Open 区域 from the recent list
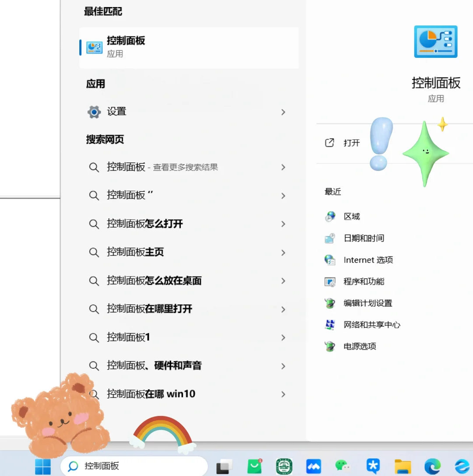Screen dimensions: 473x476 [x=351, y=216]
